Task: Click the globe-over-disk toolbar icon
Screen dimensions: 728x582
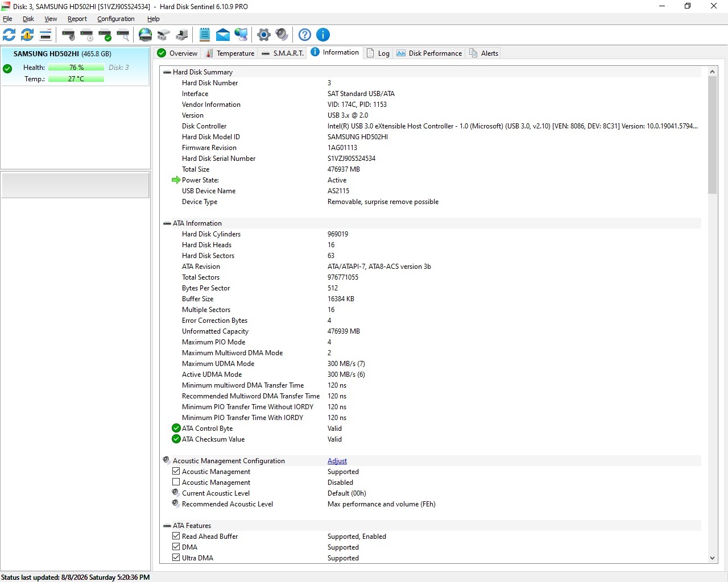Action: (146, 35)
